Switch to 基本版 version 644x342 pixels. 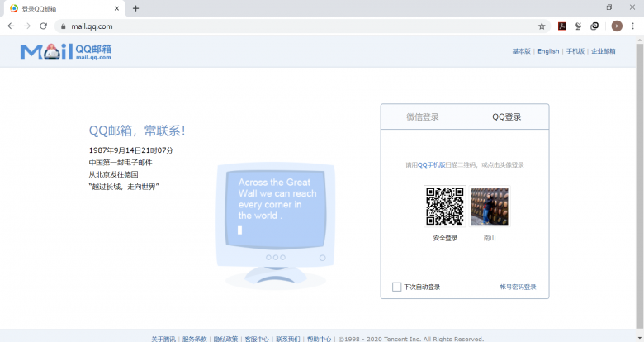521,51
